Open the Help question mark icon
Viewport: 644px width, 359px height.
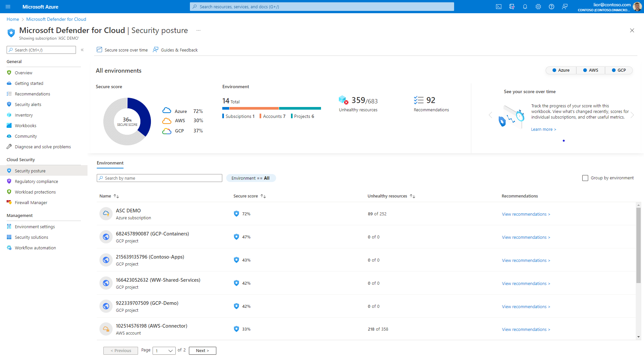tap(552, 7)
